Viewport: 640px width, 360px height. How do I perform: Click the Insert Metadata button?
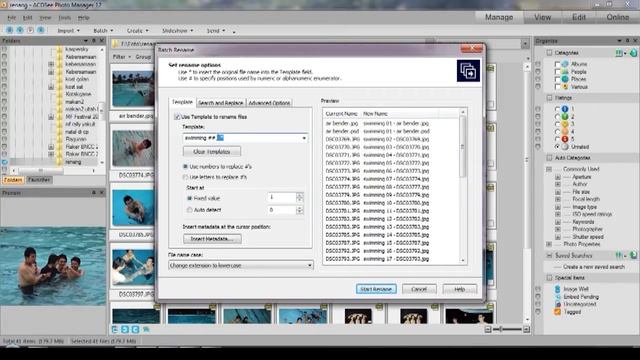[x=212, y=239]
